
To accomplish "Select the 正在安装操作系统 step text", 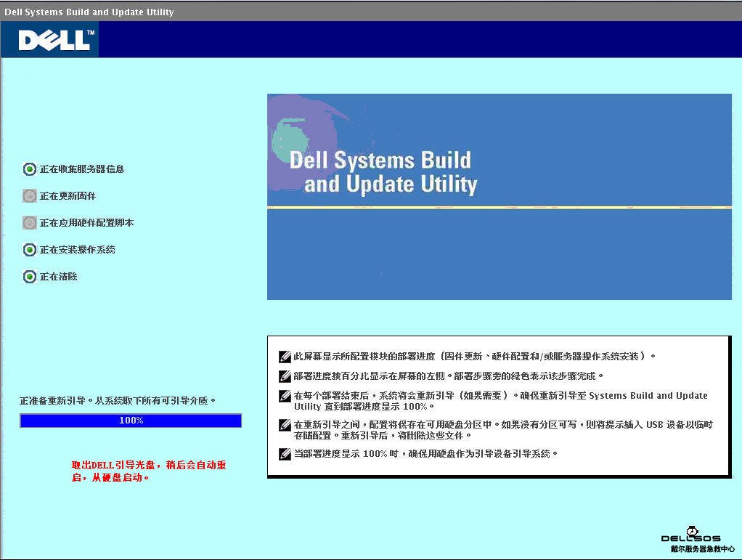I will 77,249.
